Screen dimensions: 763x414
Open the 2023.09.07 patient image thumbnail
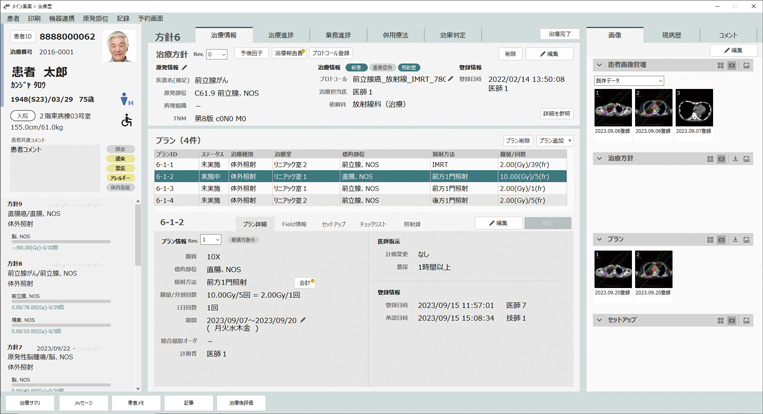tap(694, 108)
